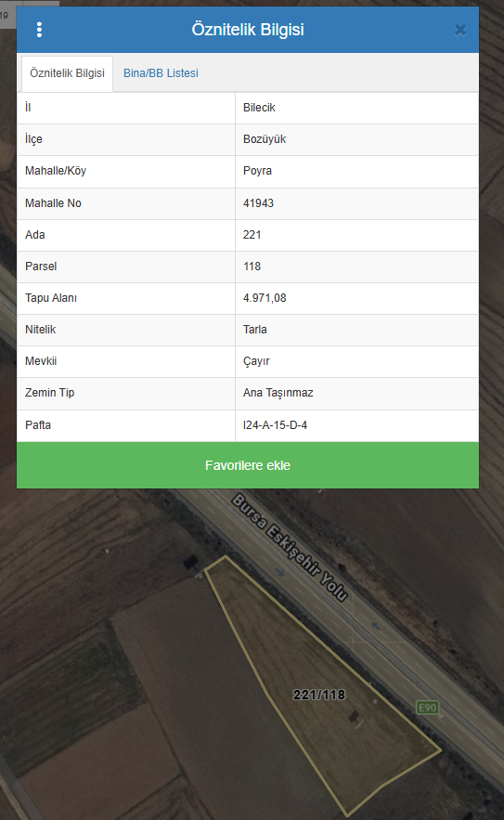The image size is (504, 820).
Task: Click the Parsel value 118
Action: point(252,267)
